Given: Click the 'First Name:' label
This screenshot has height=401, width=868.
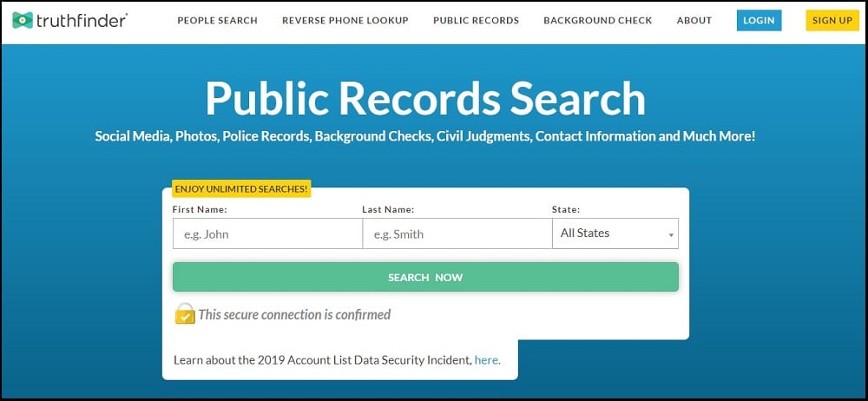Looking at the screenshot, I should (x=200, y=209).
